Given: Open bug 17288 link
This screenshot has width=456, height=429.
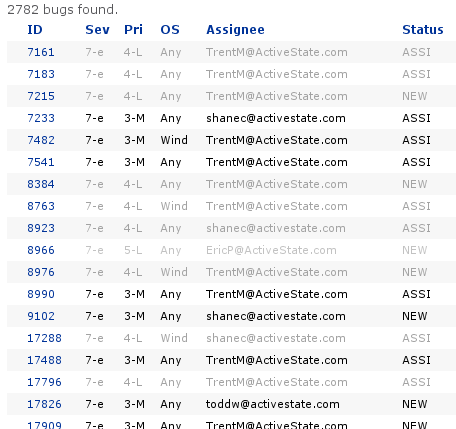Looking at the screenshot, I should [44, 338].
